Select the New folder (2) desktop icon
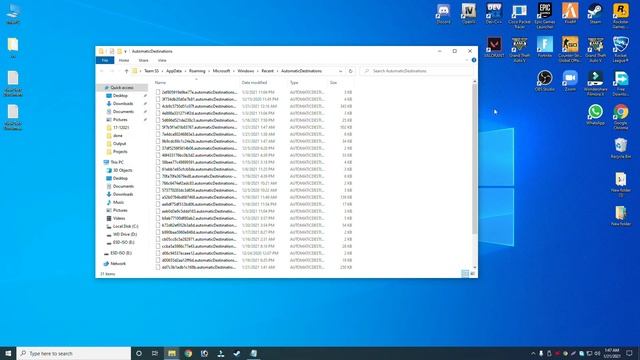Screen dimensions: 640x360 (x=621, y=184)
